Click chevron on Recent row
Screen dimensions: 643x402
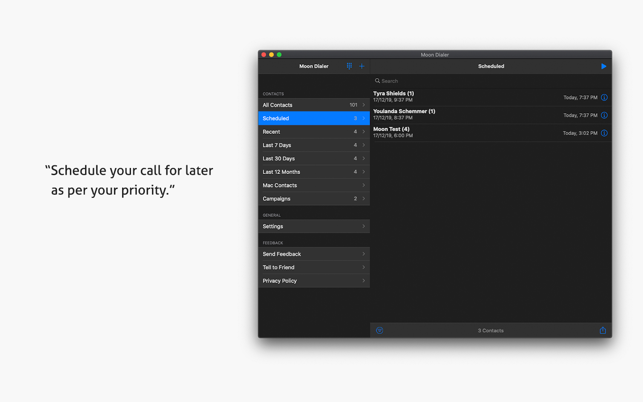[363, 132]
